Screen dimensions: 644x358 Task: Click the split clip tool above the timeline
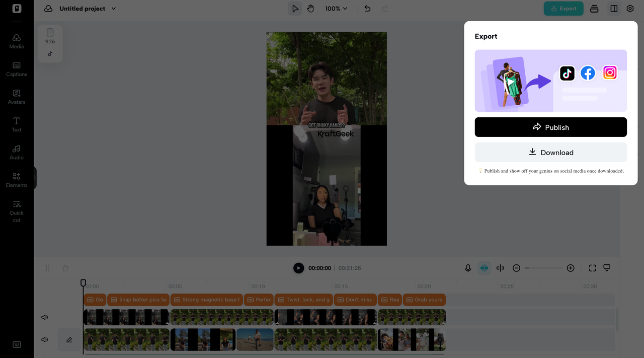[500, 268]
